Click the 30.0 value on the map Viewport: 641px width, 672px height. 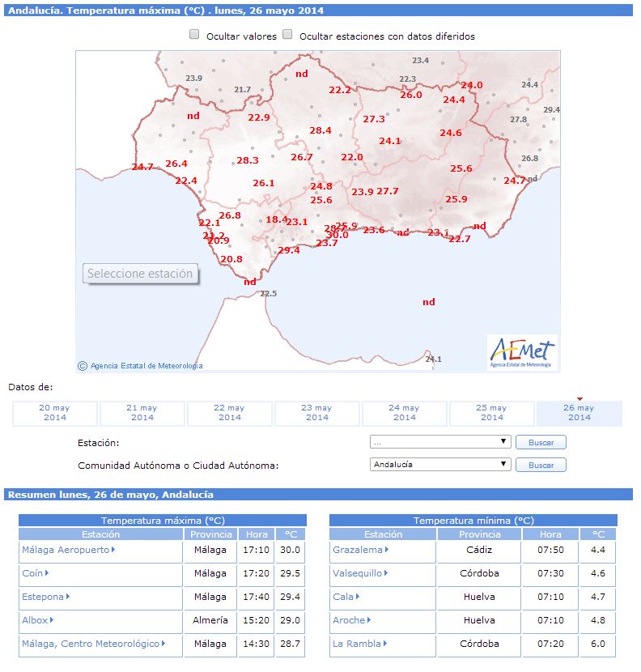coord(337,235)
